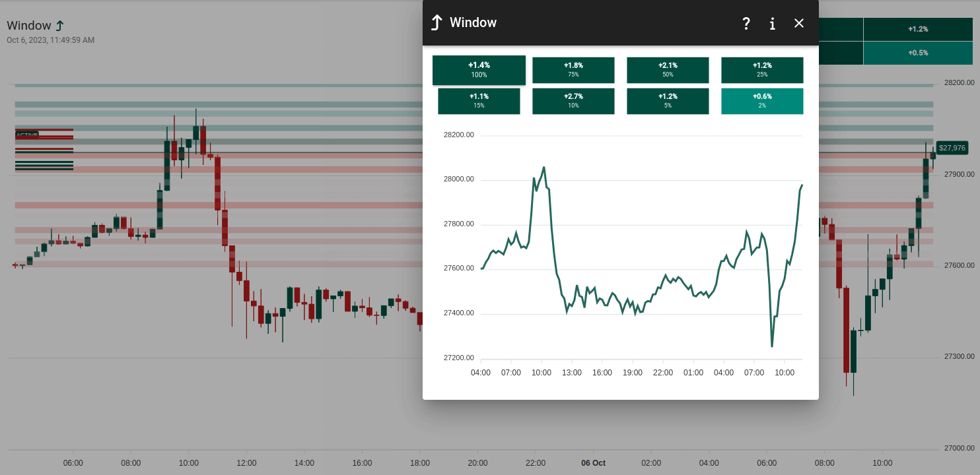
Task: Click the Help question mark icon
Action: pyautogui.click(x=746, y=23)
